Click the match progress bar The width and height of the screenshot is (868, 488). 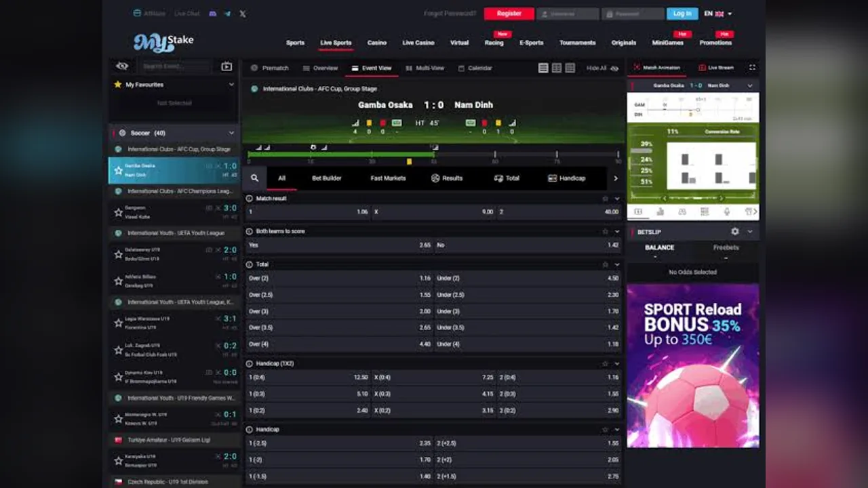433,155
